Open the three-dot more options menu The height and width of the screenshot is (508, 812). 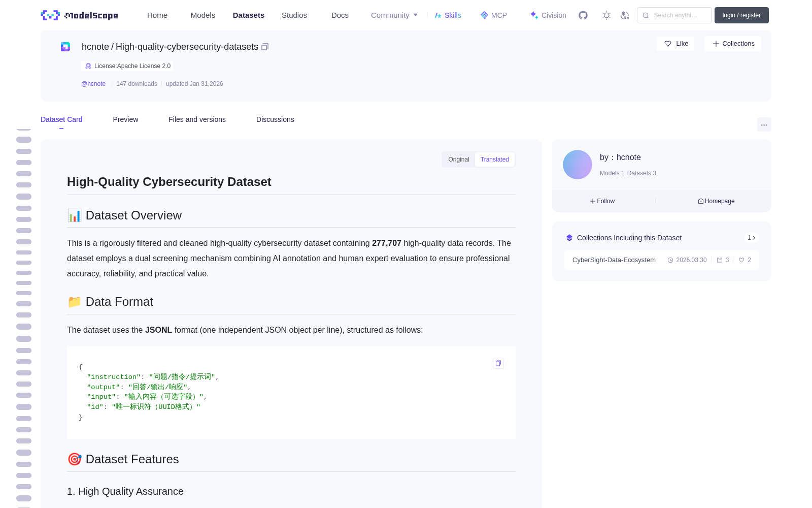click(x=764, y=124)
